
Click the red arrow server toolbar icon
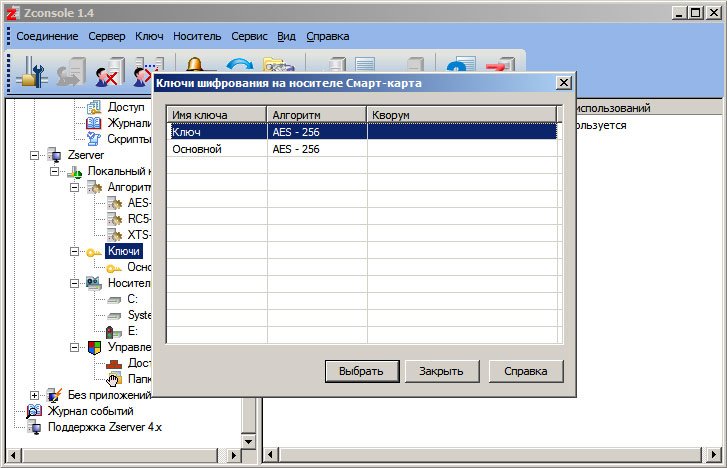(501, 64)
